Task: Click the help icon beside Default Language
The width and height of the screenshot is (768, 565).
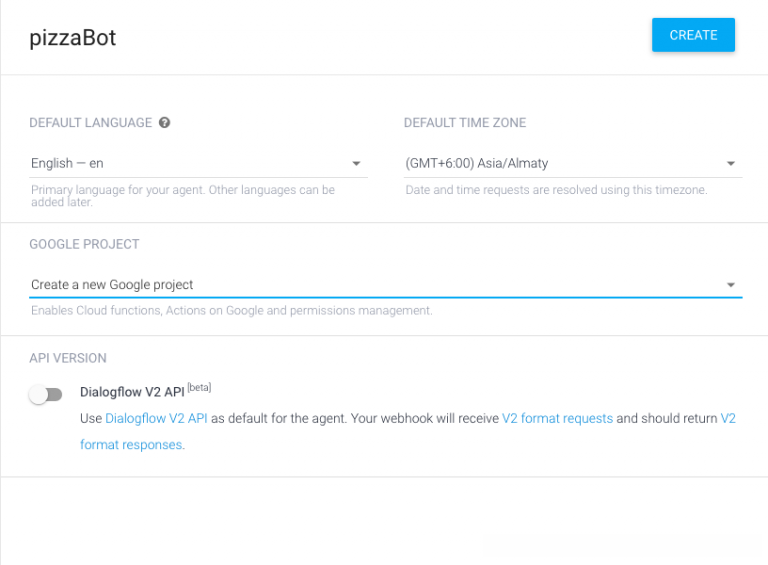Action: click(164, 123)
